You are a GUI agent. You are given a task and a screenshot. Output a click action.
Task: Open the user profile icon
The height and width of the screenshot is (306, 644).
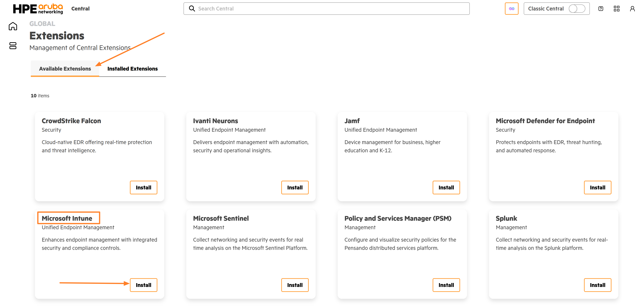pyautogui.click(x=632, y=9)
